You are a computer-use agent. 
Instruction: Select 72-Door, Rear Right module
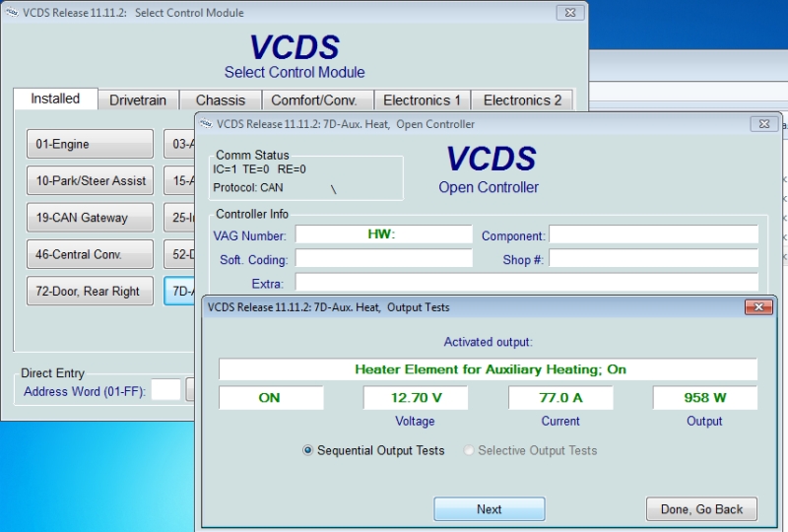pyautogui.click(x=90, y=291)
